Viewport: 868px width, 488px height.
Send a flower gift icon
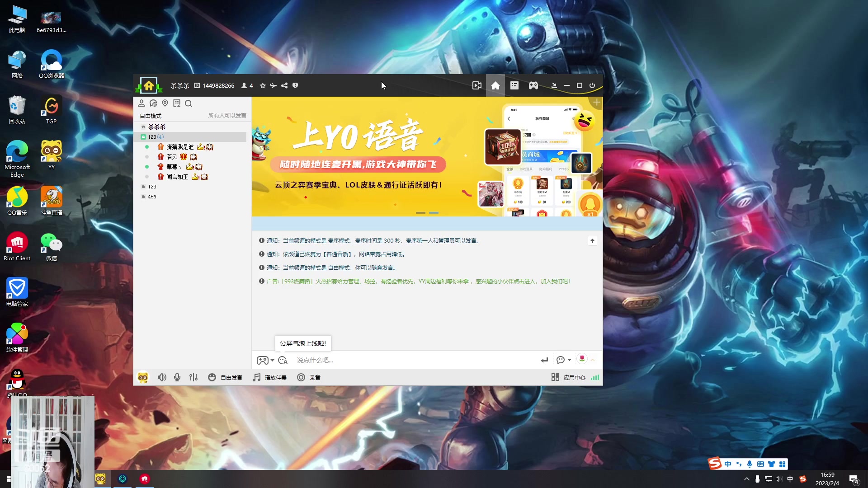click(x=582, y=359)
